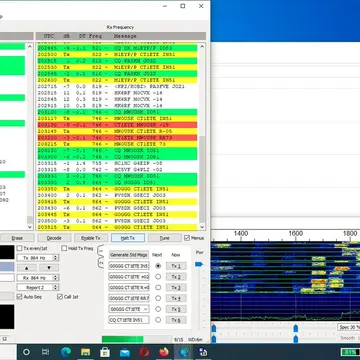
Task: Click down arrow of Band Activity scrollbar
Action: 30,227
